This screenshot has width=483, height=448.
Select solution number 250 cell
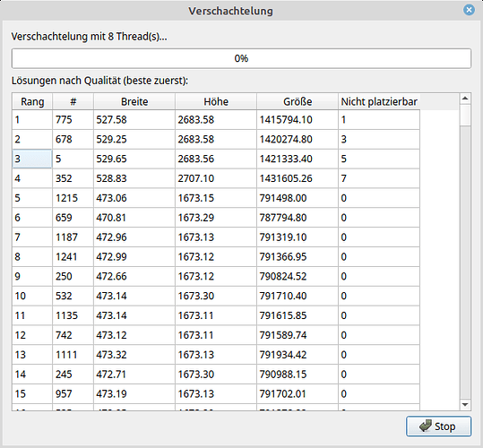click(x=73, y=277)
